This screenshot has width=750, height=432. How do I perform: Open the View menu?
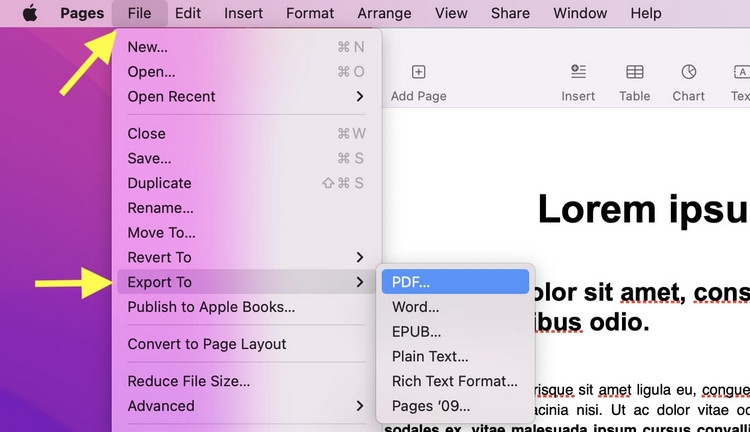tap(451, 13)
